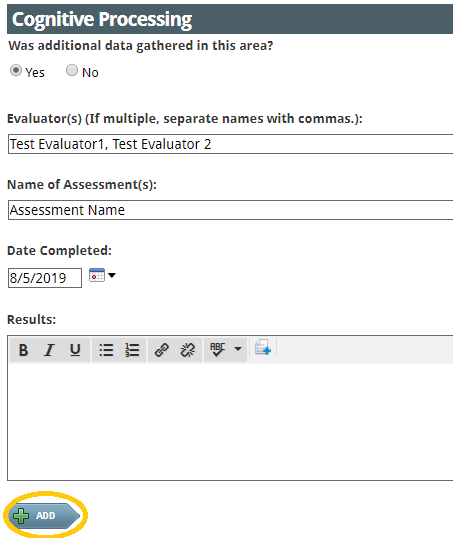Insert a numbered list in Results
This screenshot has height=538, width=453.
click(x=132, y=350)
